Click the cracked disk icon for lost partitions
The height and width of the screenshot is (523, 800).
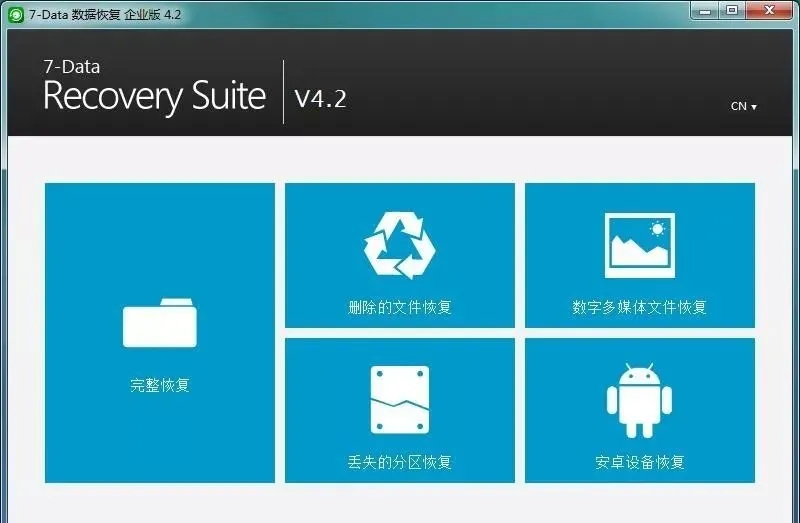(x=399, y=400)
